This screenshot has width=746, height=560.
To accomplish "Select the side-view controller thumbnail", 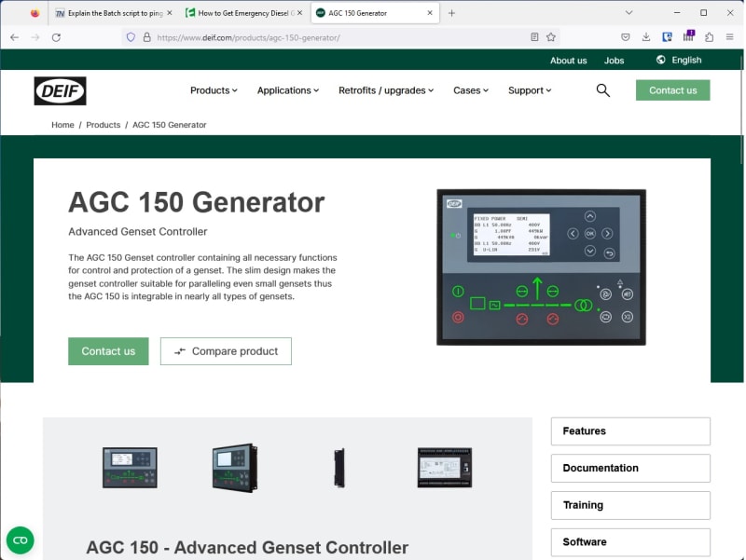I will [x=339, y=468].
